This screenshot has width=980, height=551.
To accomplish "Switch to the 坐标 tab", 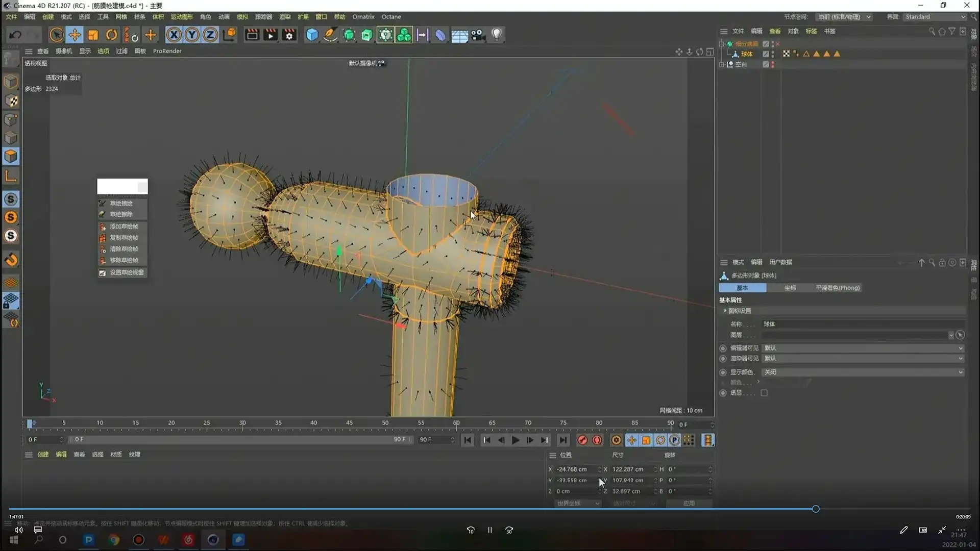I will click(790, 288).
